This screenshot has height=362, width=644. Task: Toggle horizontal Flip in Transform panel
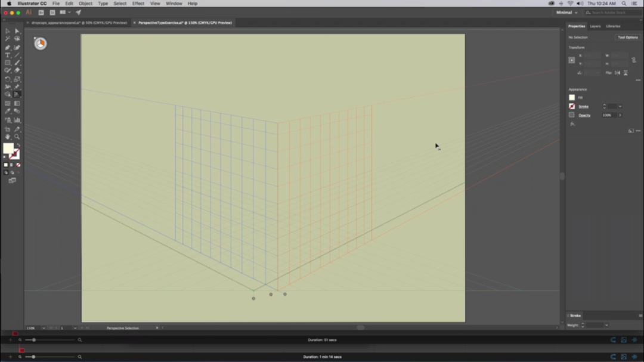[x=618, y=73]
